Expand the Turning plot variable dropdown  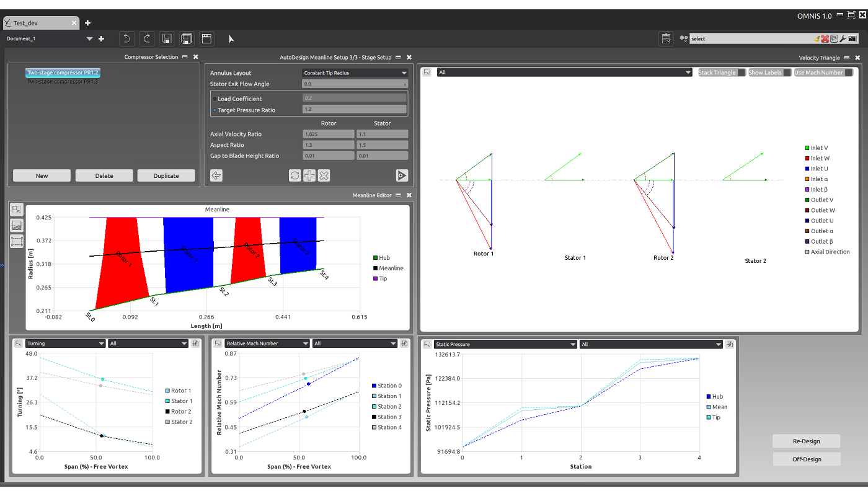click(66, 343)
